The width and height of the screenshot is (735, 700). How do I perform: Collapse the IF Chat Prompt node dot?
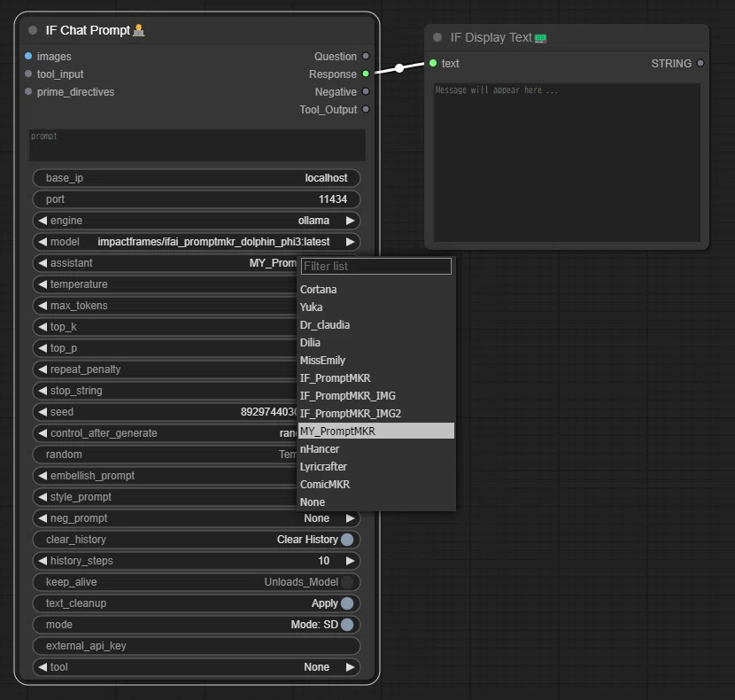click(x=33, y=30)
